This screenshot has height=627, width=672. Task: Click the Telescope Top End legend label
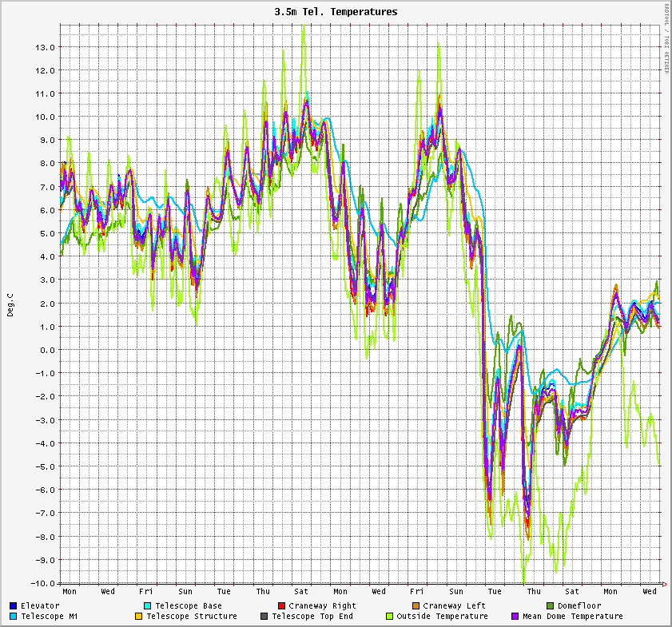coord(312,617)
